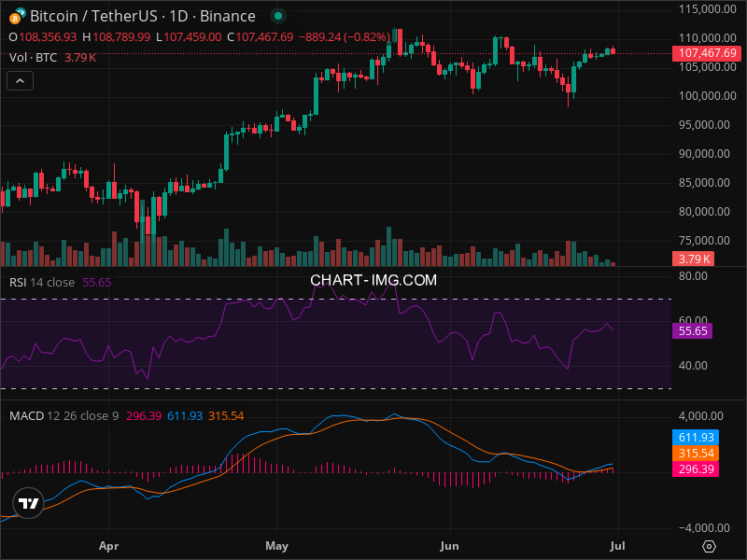This screenshot has width=747, height=560.
Task: Click the RSI 40.00 axis label
Action: (x=693, y=366)
